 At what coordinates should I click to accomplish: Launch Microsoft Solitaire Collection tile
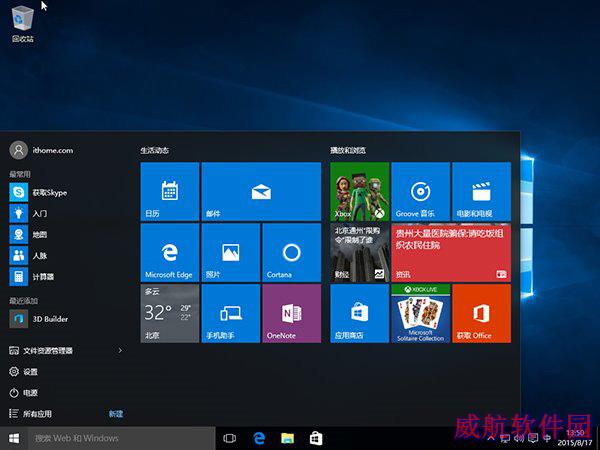point(421,313)
